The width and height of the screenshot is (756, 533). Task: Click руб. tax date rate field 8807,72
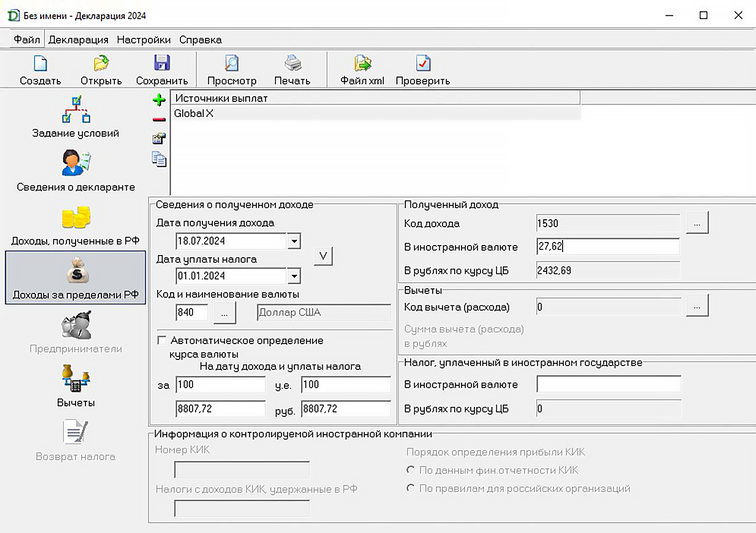346,409
